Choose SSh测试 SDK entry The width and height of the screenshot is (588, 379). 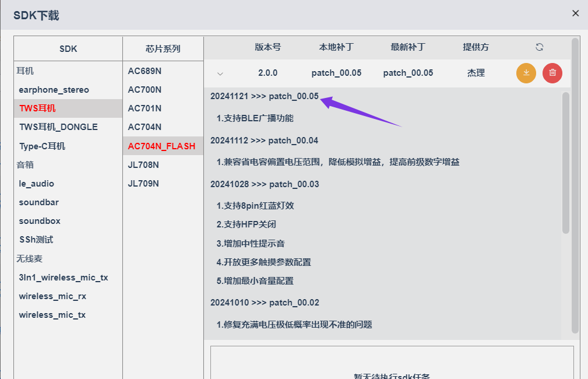tap(36, 240)
